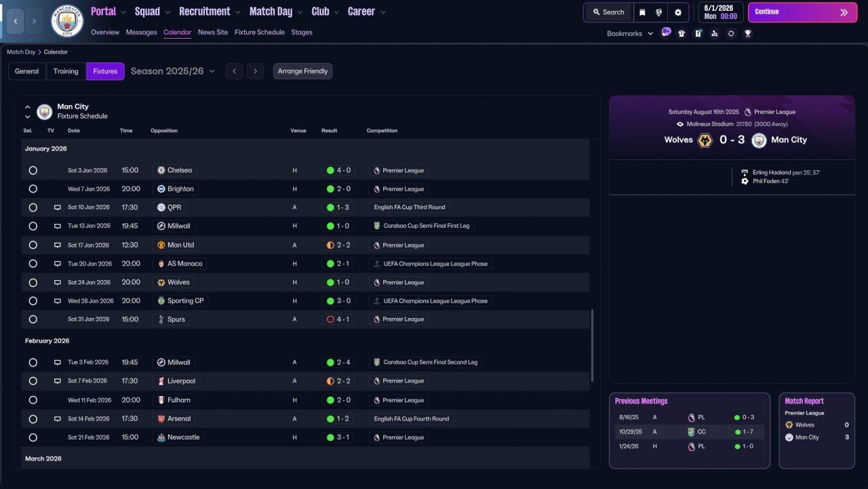
Task: Click the Arrange Friendly button
Action: 302,71
